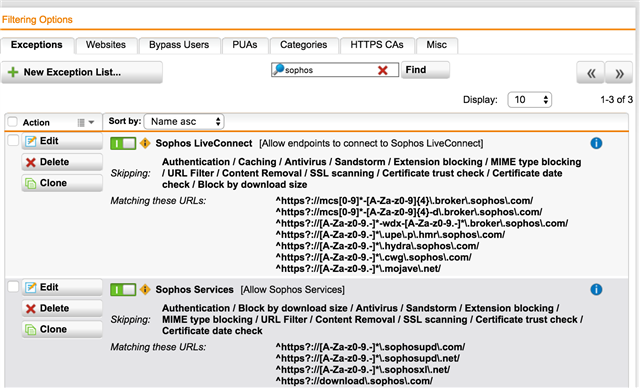Delete the Sophos LiveConnect exception
The image size is (640, 388).
[62, 162]
